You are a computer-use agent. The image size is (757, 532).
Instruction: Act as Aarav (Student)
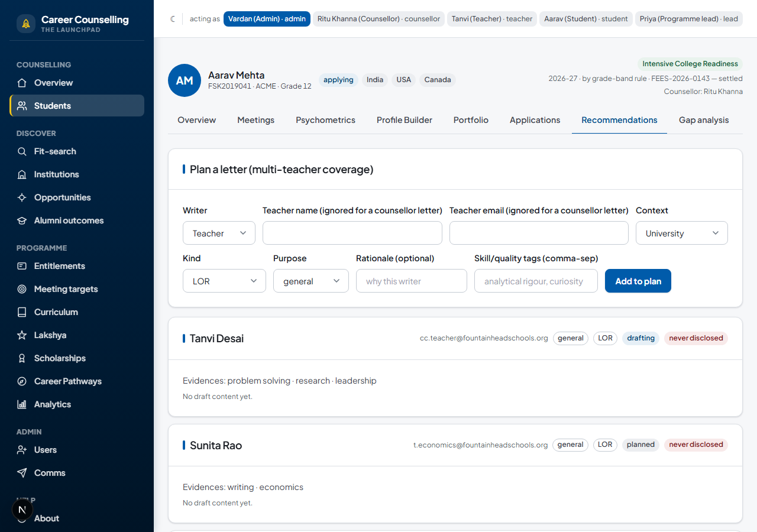pos(586,19)
